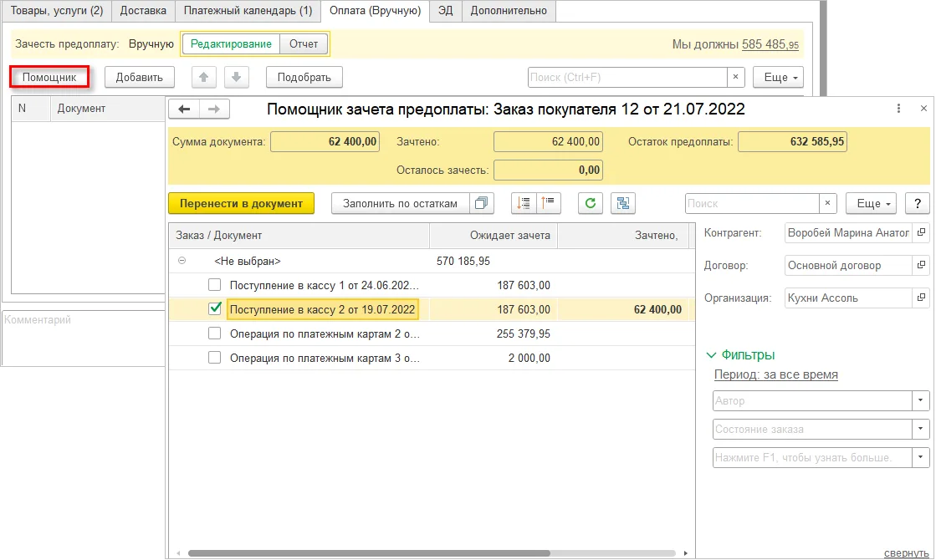Click copy icon beside Заполнить по остаткам
936x560 pixels.
coord(482,203)
